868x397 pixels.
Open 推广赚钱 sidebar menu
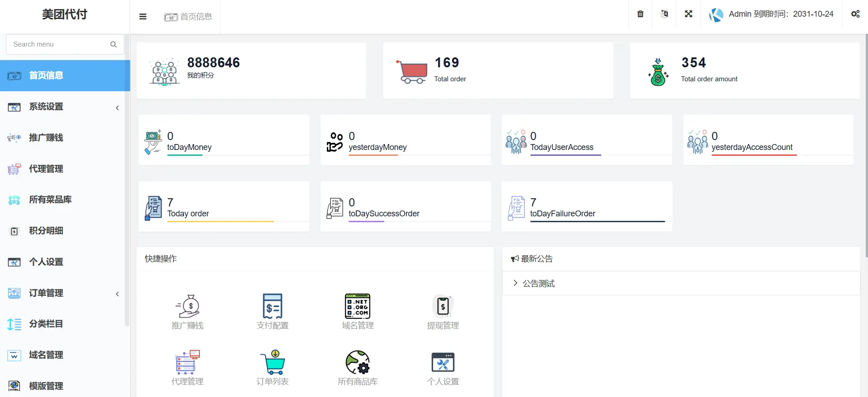[x=65, y=138]
